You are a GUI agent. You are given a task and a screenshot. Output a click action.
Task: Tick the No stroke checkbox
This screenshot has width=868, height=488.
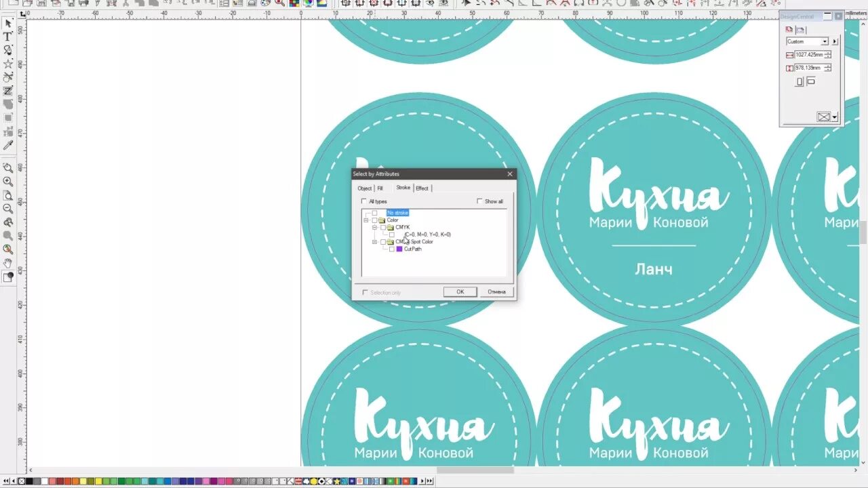coord(374,213)
